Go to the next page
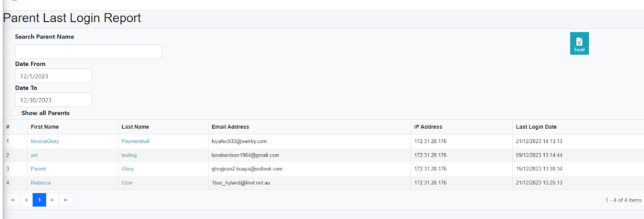 [52, 200]
